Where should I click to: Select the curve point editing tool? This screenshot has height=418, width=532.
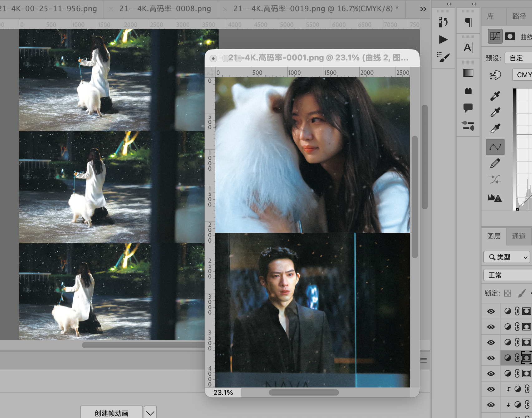point(495,147)
